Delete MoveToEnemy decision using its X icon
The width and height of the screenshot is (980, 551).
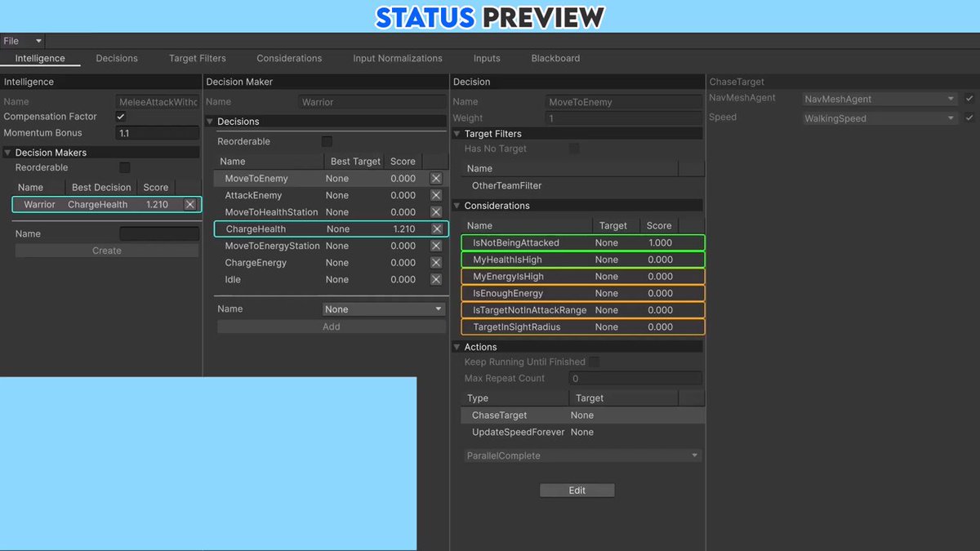tap(436, 179)
